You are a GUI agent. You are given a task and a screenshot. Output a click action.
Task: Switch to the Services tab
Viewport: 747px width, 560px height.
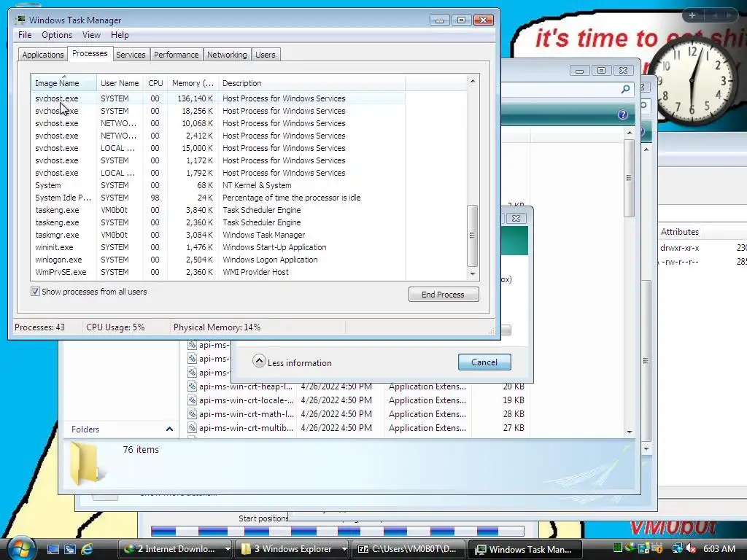pyautogui.click(x=131, y=55)
